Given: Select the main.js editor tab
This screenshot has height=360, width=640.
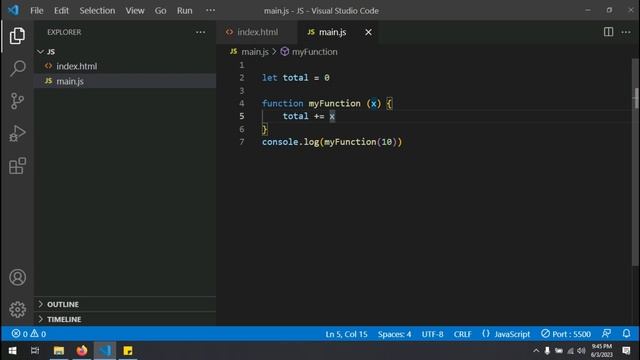Looking at the screenshot, I should (x=338, y=32).
